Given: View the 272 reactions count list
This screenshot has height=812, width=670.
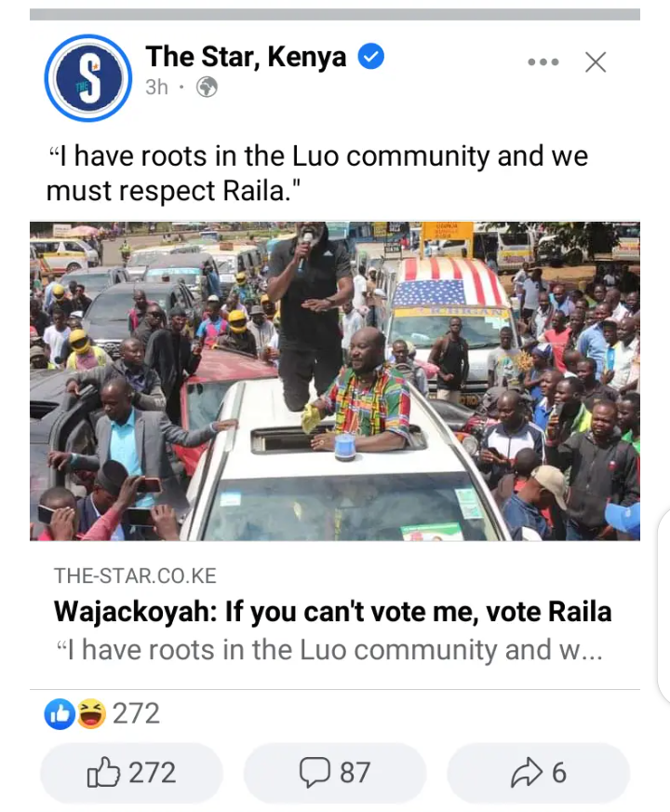Looking at the screenshot, I should 136,713.
